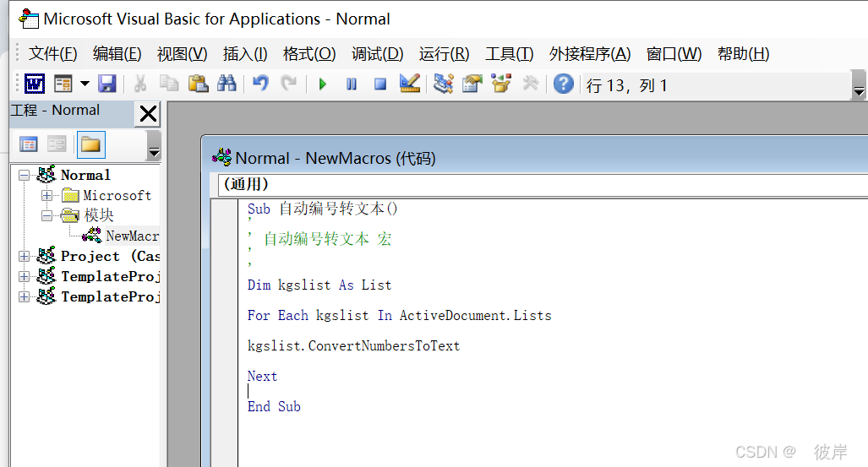Select the first TemplateProj tree item
Viewport: 868px width, 467px height.
point(110,276)
